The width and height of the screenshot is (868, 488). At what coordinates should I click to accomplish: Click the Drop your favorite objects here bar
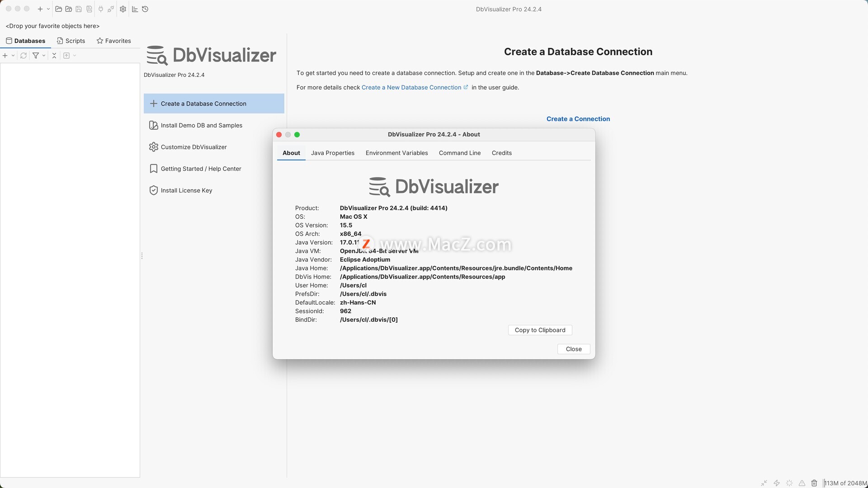[52, 26]
